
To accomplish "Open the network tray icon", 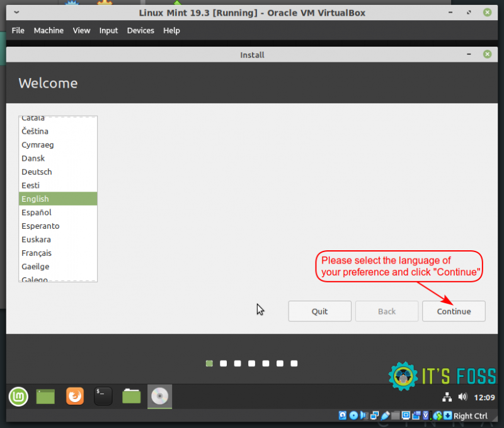I will point(447,397).
